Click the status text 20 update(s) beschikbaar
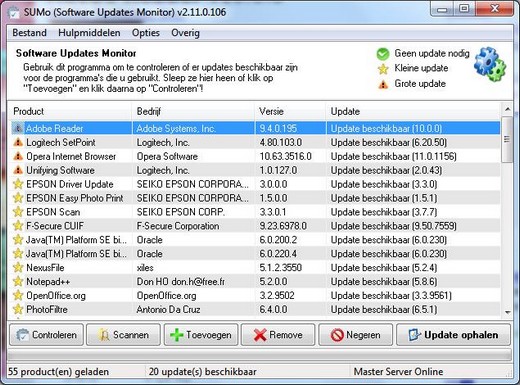 pyautogui.click(x=203, y=371)
